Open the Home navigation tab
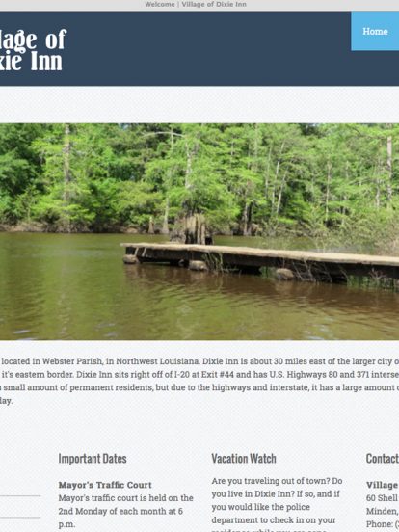 (375, 31)
